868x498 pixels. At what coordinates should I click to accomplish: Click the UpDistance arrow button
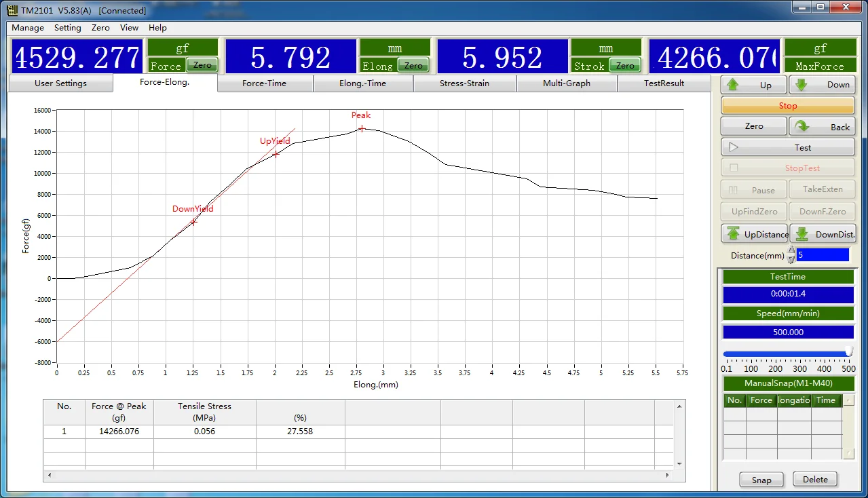754,234
